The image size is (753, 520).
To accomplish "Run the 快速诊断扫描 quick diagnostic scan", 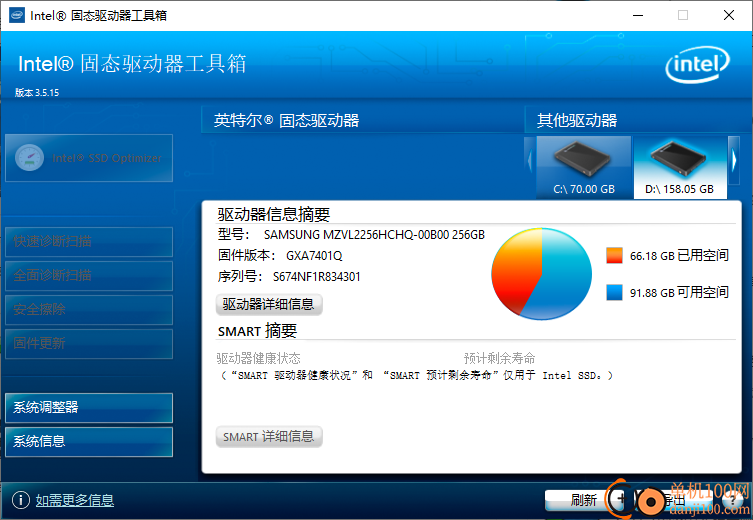I will click(89, 242).
